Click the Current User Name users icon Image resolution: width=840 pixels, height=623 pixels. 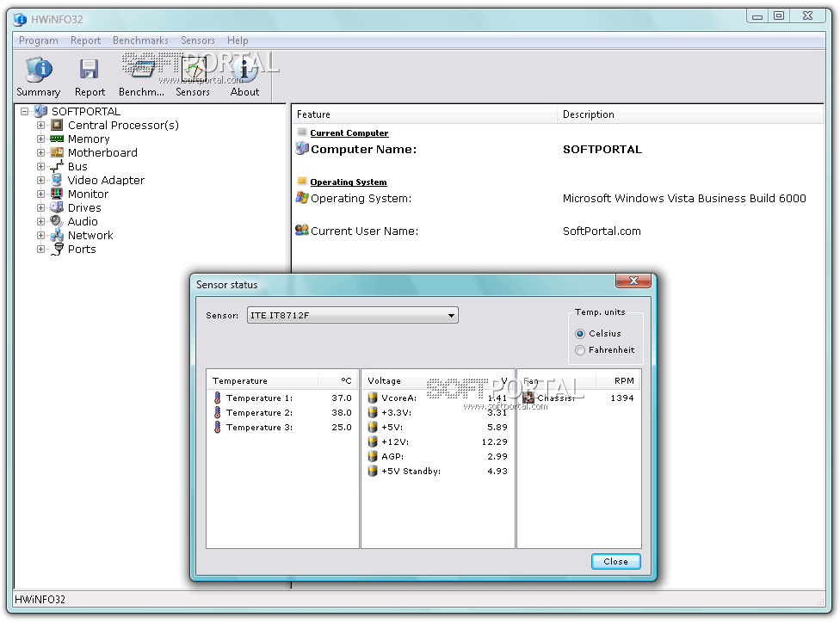[x=302, y=231]
